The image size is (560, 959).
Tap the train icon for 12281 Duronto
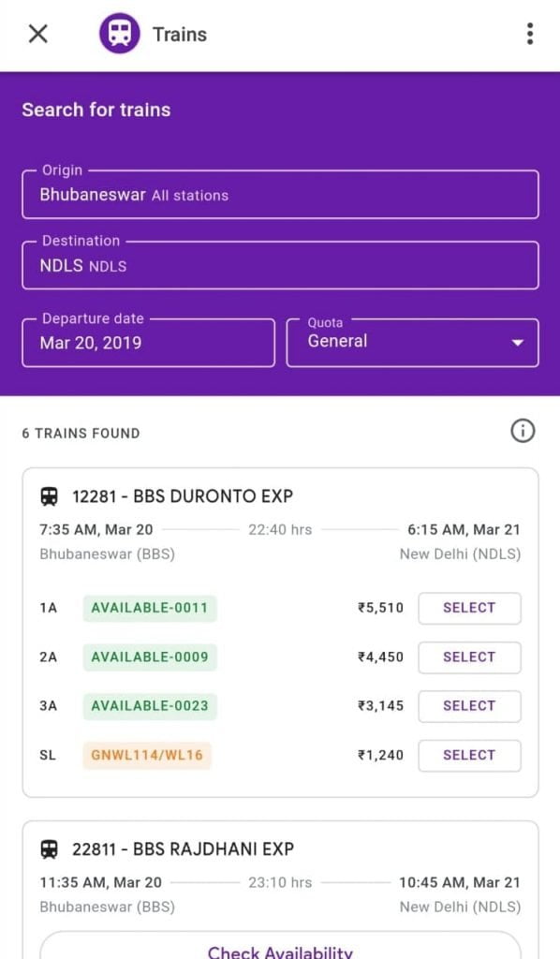pyautogui.click(x=50, y=496)
